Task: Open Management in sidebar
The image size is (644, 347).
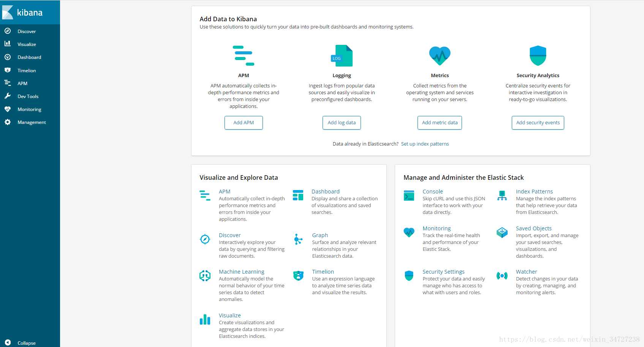Action: 32,122
